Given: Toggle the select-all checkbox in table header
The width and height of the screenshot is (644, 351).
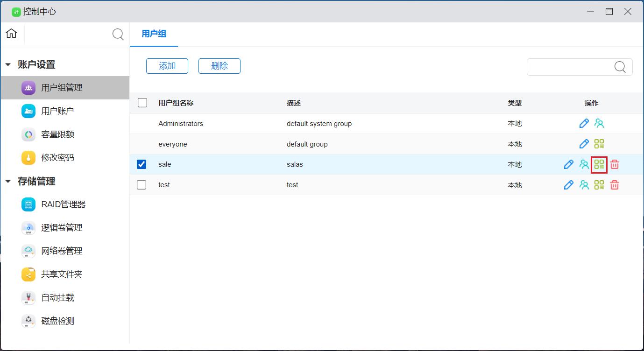Looking at the screenshot, I should click(x=142, y=103).
